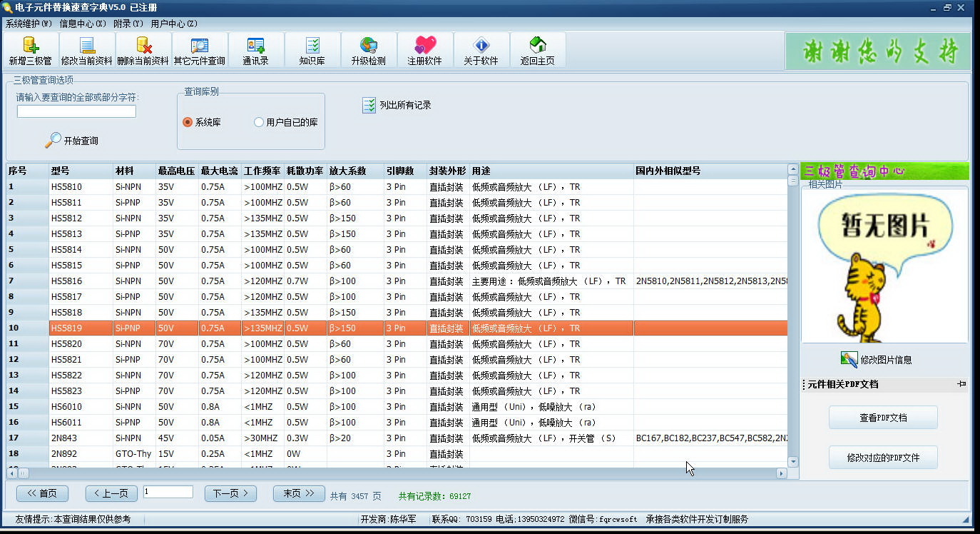Click the 列出所有记录 list icon
Image resolution: width=980 pixels, height=534 pixels.
tap(369, 105)
